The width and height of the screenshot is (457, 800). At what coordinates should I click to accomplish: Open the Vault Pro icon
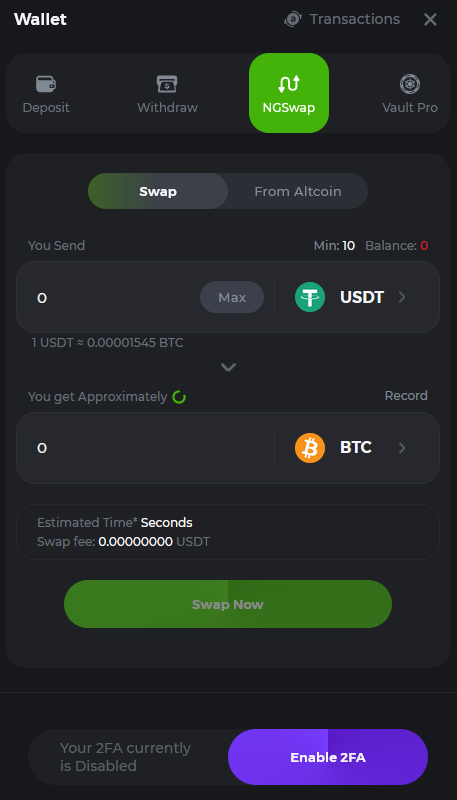coord(410,84)
